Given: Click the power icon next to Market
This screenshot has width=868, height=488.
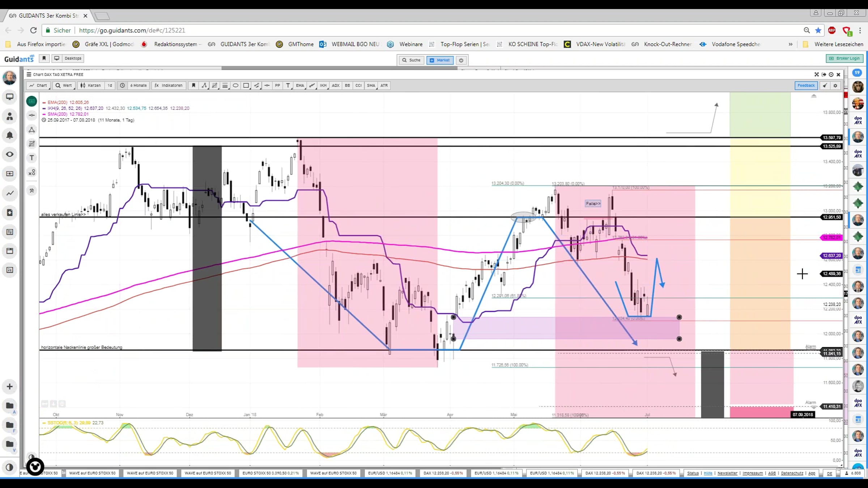Looking at the screenshot, I should [461, 60].
